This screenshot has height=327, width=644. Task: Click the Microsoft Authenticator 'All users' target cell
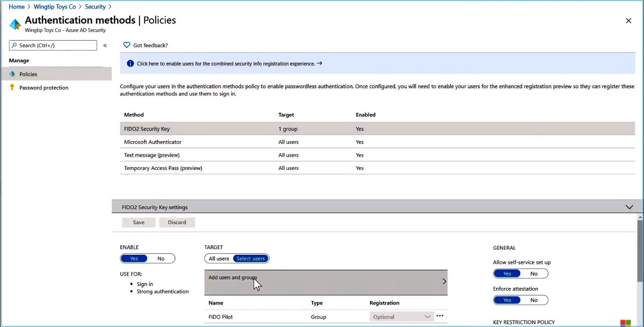[289, 142]
